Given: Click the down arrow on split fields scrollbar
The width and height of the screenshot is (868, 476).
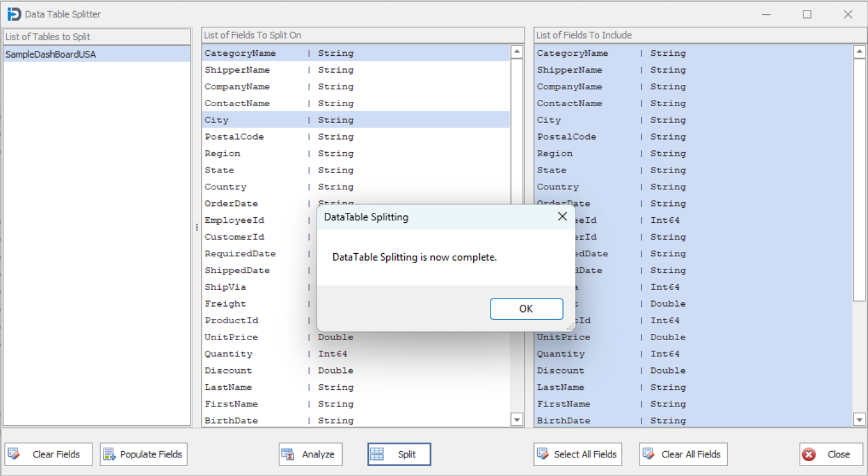Looking at the screenshot, I should pyautogui.click(x=516, y=420).
